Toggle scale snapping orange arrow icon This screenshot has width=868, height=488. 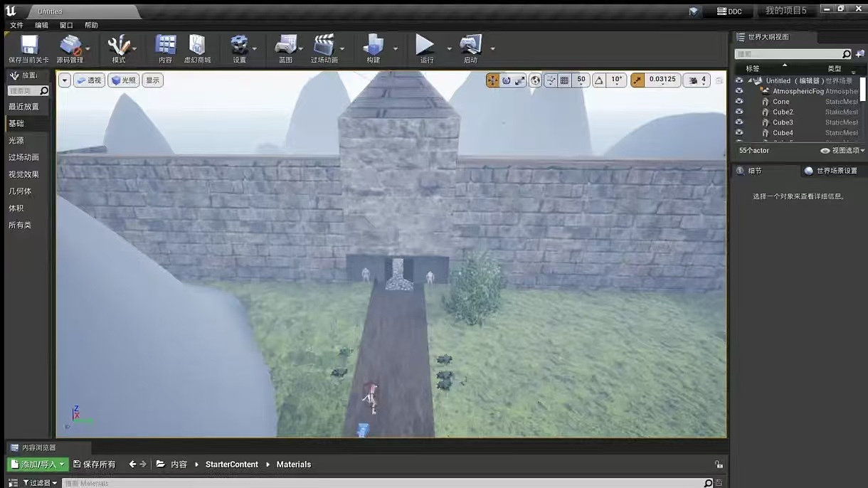pos(637,80)
